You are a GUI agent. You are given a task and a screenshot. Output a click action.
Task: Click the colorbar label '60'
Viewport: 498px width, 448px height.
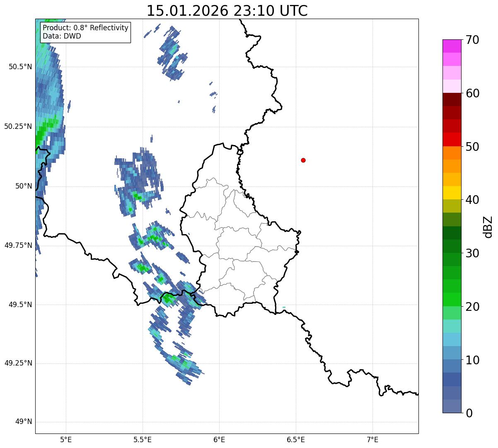point(472,93)
